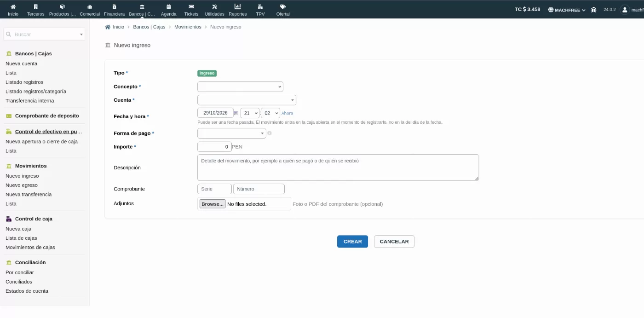Click the bug report icon in top bar

coord(594,10)
